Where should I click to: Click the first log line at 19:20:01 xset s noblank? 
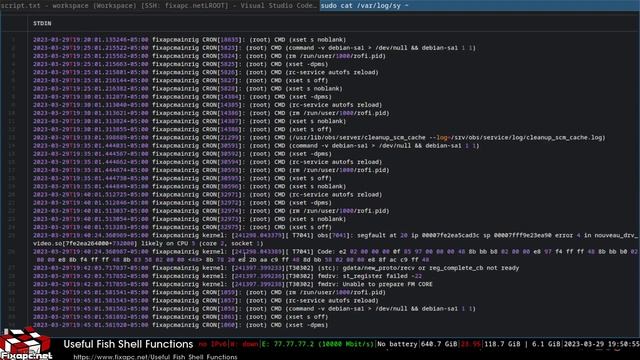click(189, 40)
